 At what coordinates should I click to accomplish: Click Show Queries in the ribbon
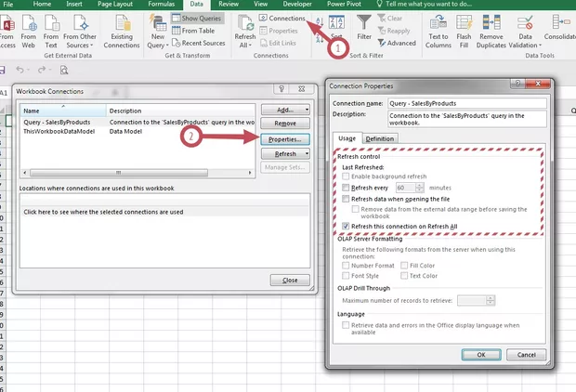pos(197,18)
